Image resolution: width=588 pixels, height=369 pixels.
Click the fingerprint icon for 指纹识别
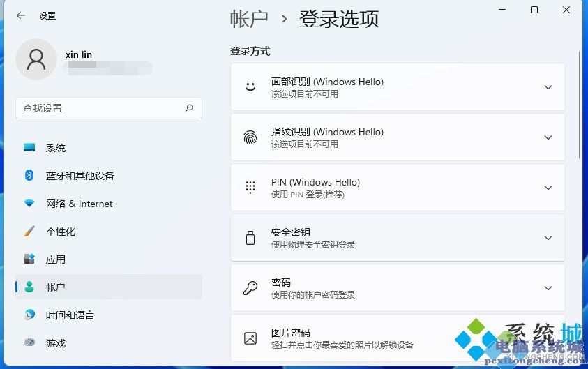(250, 137)
